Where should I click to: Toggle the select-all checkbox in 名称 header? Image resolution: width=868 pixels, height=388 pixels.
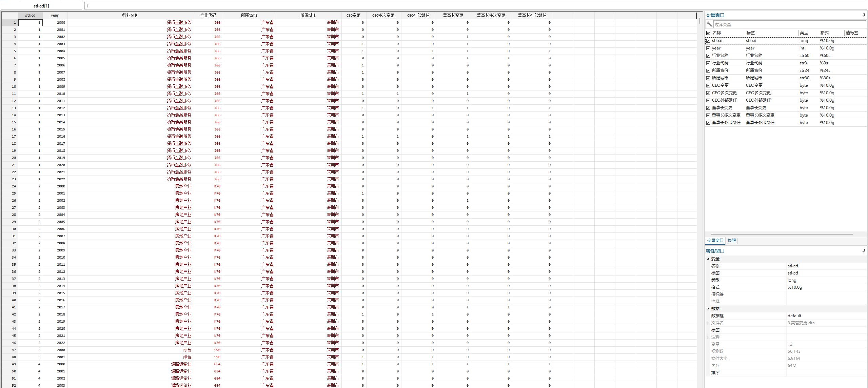708,33
